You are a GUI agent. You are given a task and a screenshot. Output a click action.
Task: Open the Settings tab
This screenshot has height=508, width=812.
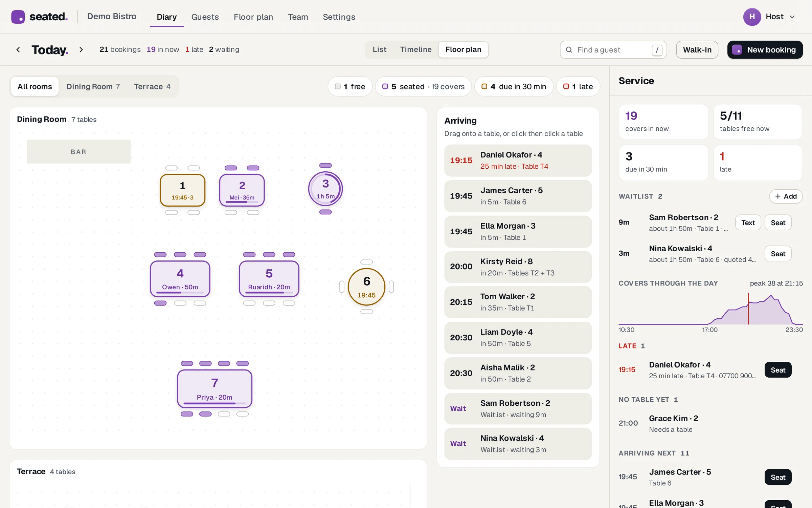click(x=339, y=17)
